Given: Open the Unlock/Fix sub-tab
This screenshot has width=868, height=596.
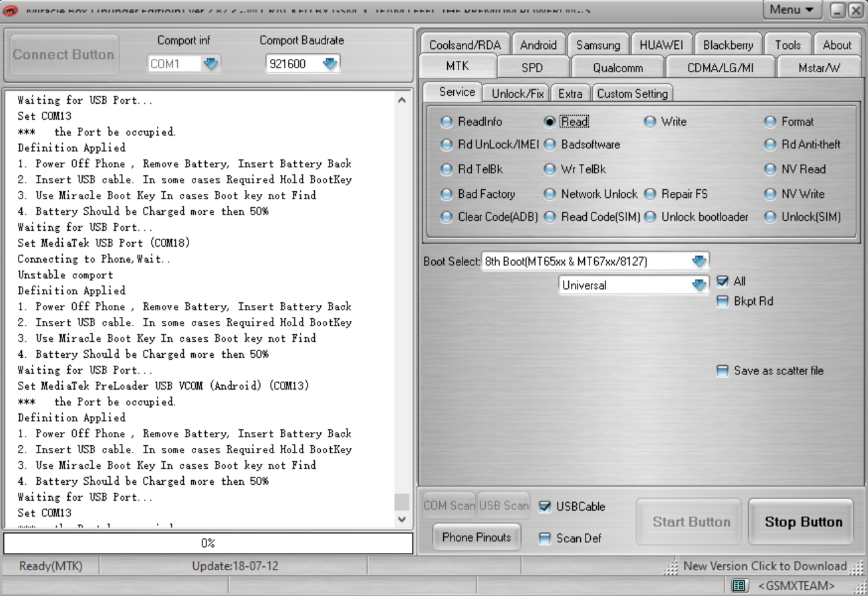Looking at the screenshot, I should 517,94.
